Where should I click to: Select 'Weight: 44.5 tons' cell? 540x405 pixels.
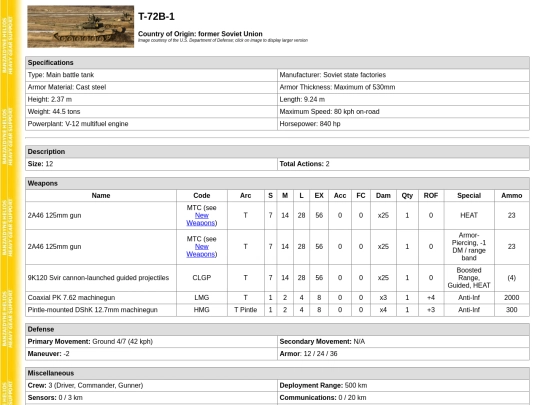pos(151,112)
